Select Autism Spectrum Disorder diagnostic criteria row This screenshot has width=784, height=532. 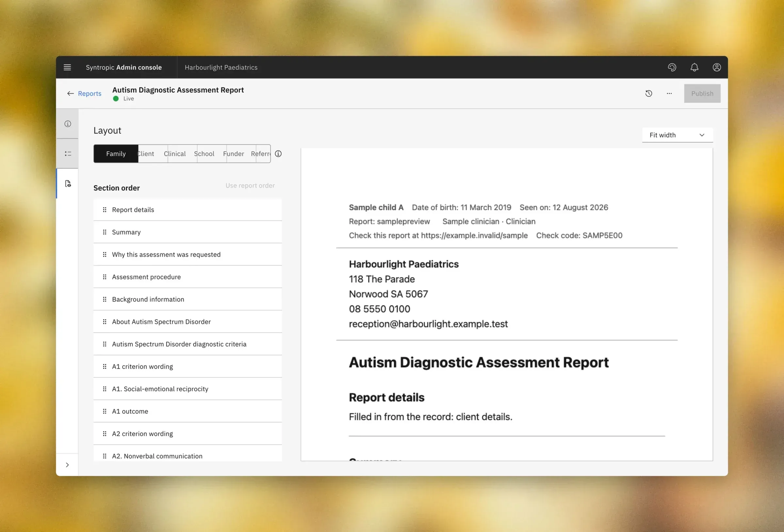pos(188,344)
